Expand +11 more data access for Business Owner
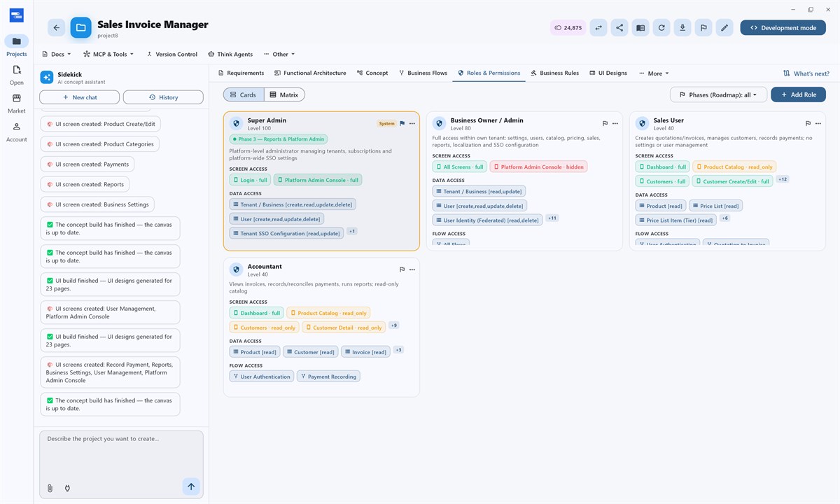 click(x=552, y=218)
